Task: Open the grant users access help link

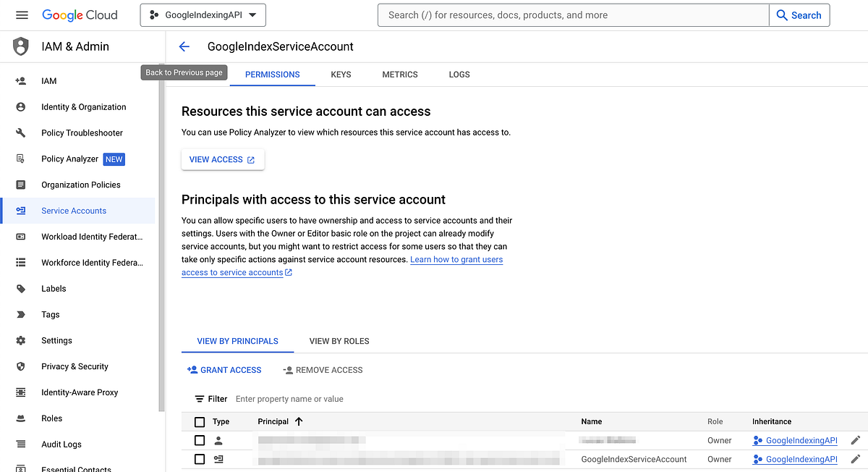Action: [456, 259]
